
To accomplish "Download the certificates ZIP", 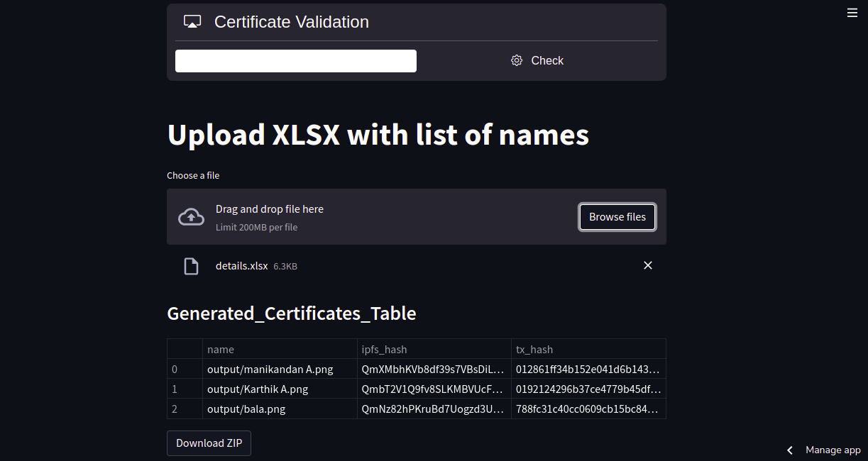I will [209, 443].
